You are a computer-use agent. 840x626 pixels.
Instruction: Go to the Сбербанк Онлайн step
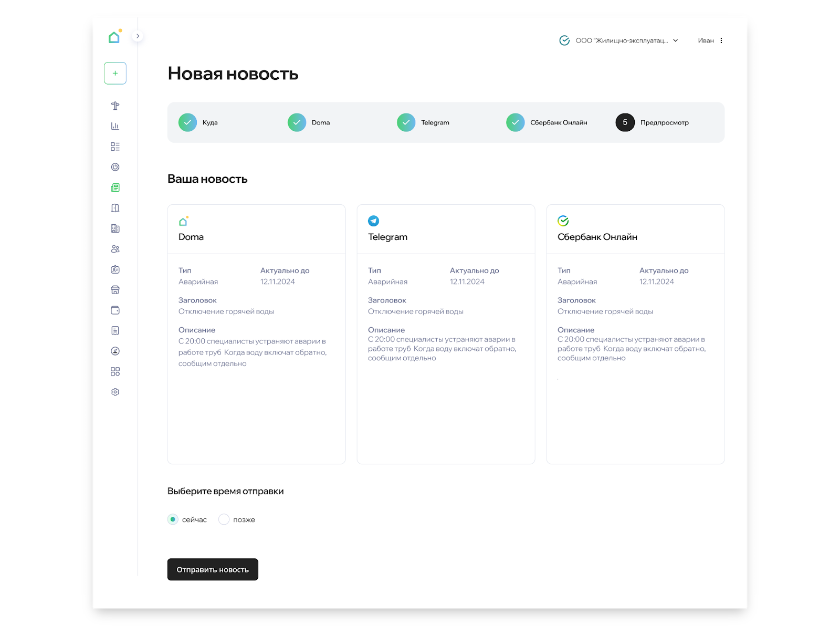tap(547, 122)
